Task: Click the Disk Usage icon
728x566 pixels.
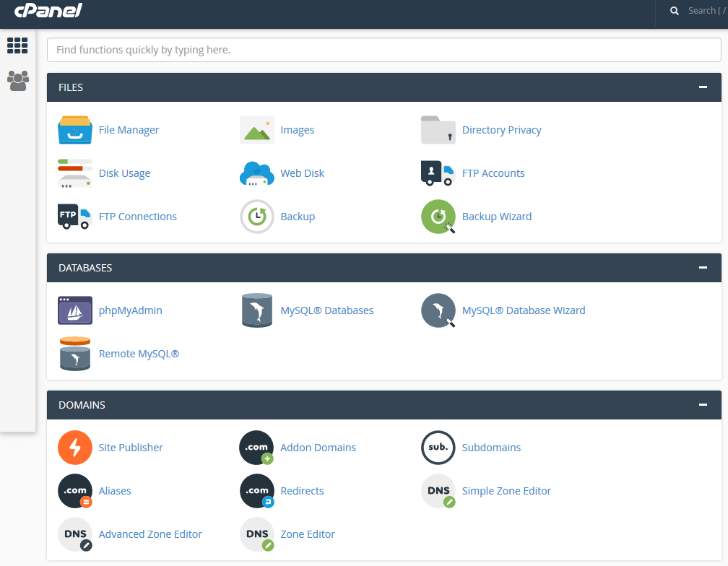Action: coord(75,173)
